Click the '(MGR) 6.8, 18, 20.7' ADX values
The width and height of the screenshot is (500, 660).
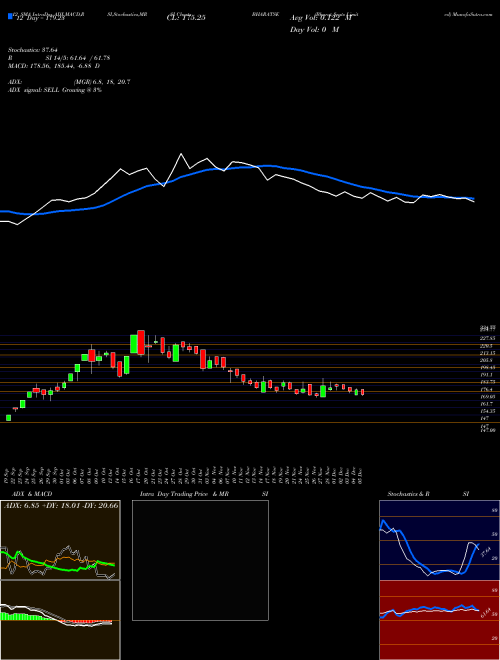tap(102, 82)
